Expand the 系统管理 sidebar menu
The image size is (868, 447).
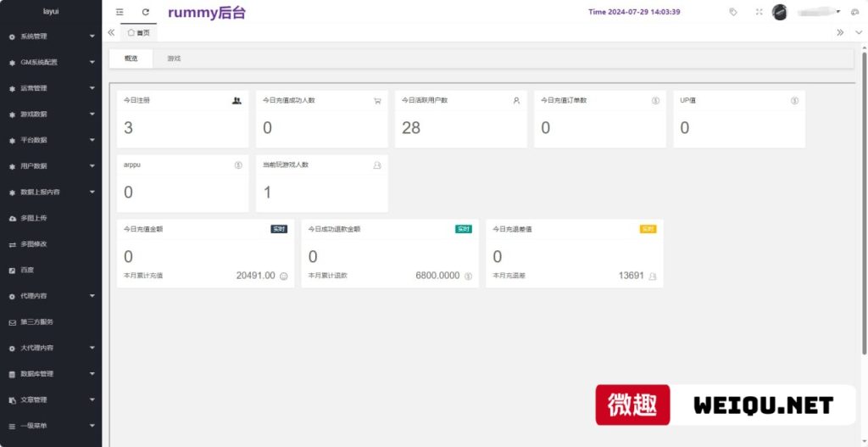click(x=51, y=36)
